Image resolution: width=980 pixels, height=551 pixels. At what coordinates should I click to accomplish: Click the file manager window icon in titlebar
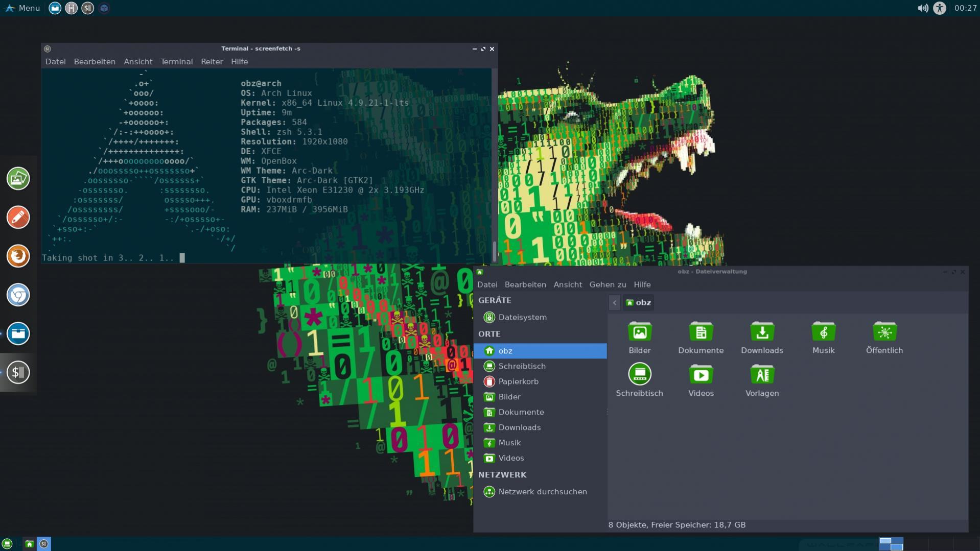[480, 272]
